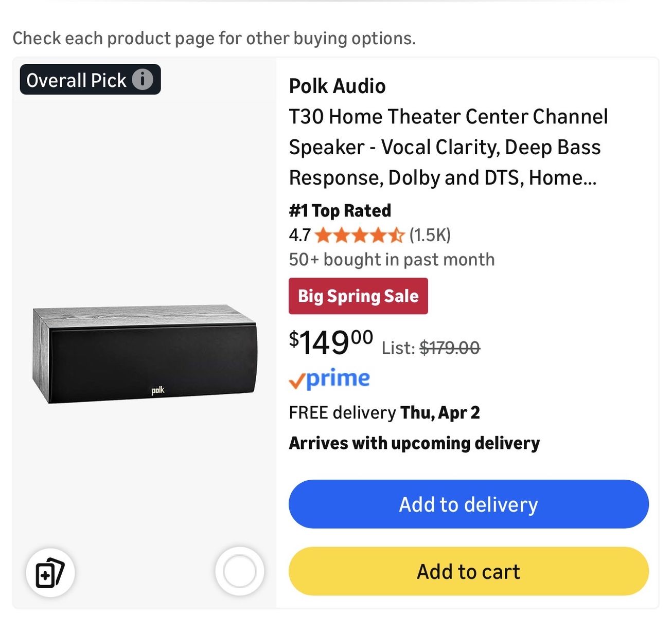Open the Polk Audio brand name
This screenshot has height=617, width=672.
point(337,86)
